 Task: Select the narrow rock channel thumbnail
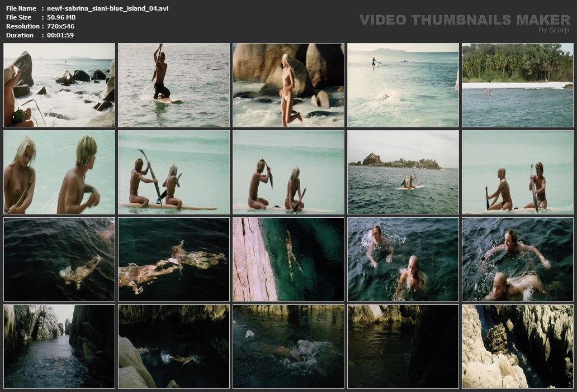click(59, 346)
